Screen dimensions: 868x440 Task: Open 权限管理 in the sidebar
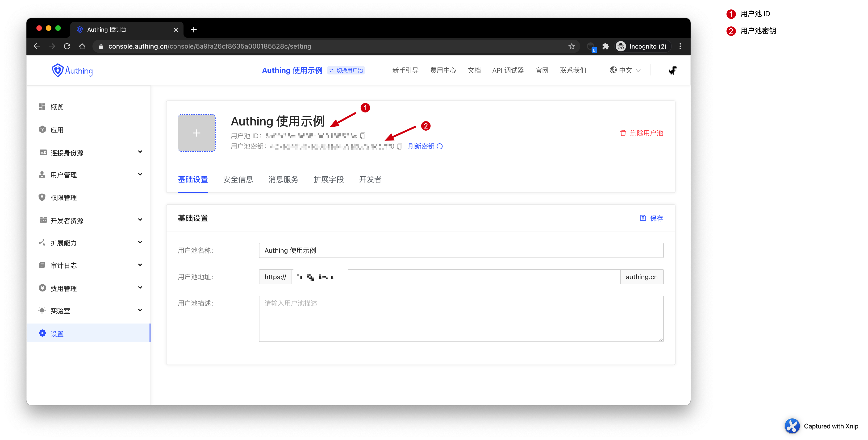[88, 197]
